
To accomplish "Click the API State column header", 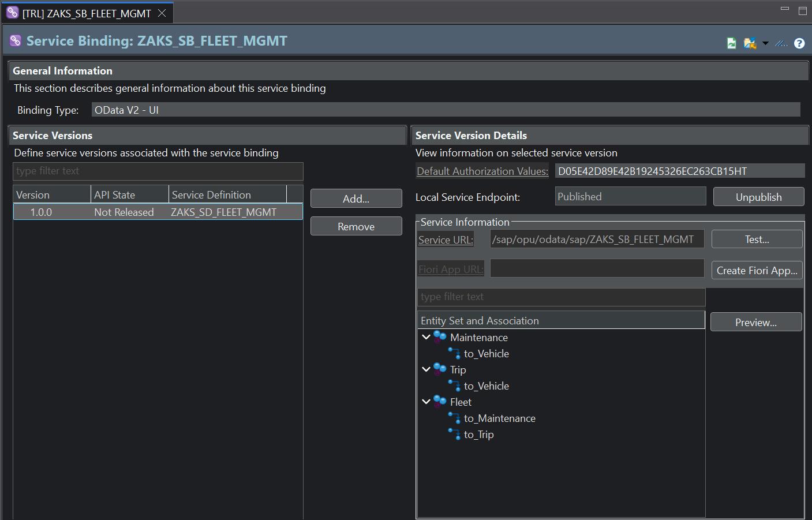I will point(130,194).
